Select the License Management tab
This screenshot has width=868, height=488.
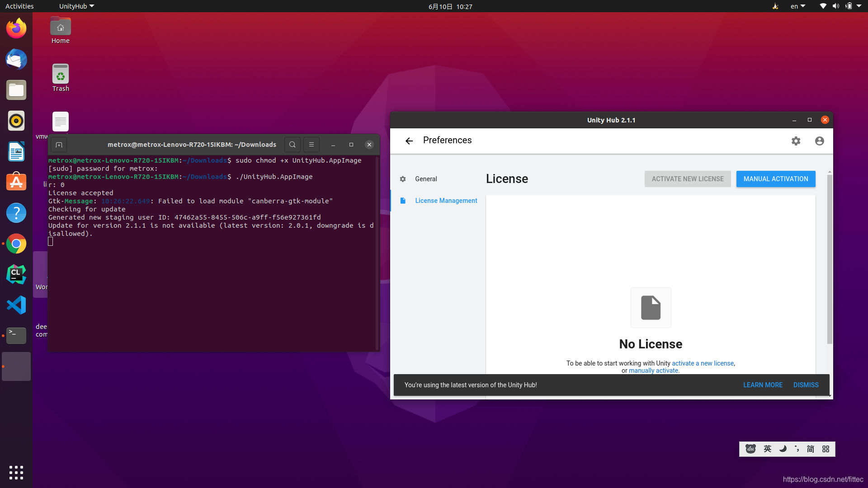pyautogui.click(x=446, y=201)
